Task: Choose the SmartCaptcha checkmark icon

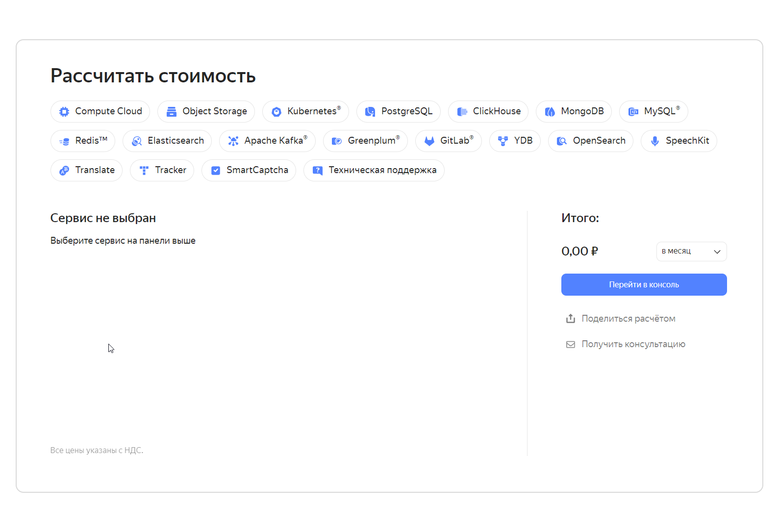Action: tap(216, 171)
